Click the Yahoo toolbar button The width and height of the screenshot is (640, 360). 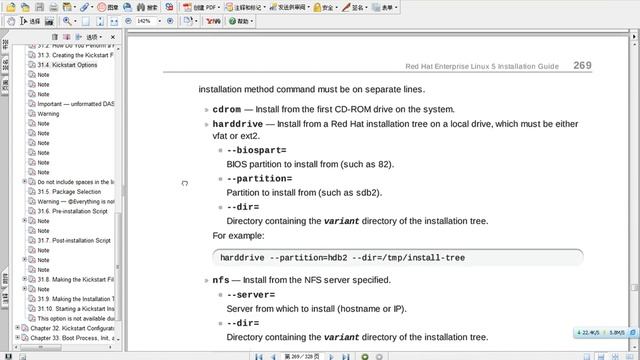213,21
